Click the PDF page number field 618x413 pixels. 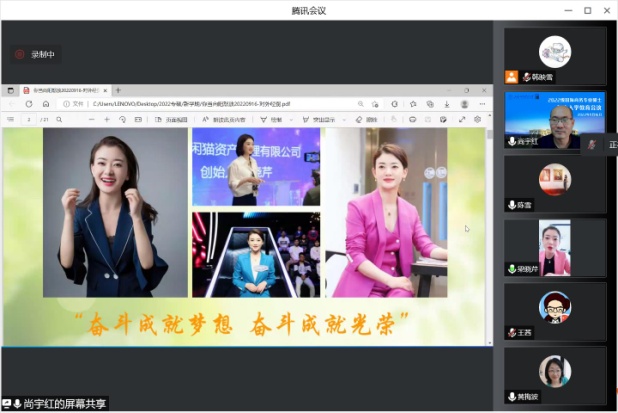[x=29, y=119]
